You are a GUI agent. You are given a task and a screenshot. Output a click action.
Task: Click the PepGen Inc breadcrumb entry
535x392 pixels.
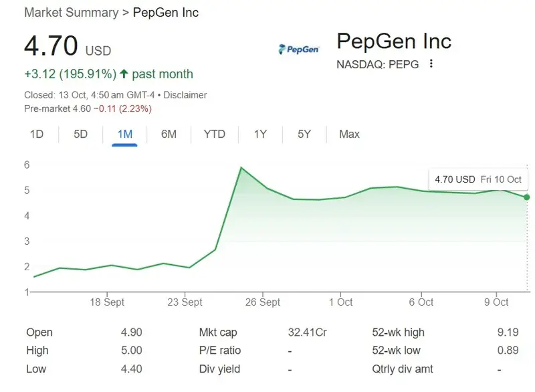166,12
